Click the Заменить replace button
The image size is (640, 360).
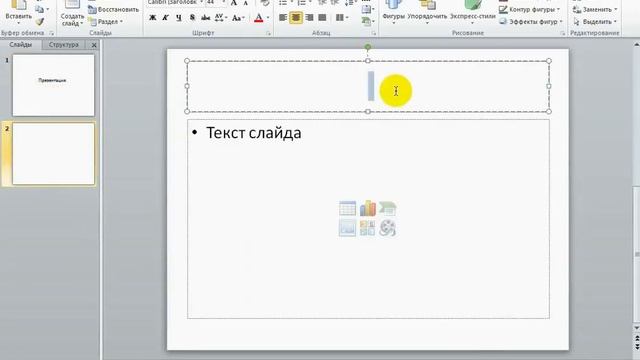pyautogui.click(x=594, y=9)
